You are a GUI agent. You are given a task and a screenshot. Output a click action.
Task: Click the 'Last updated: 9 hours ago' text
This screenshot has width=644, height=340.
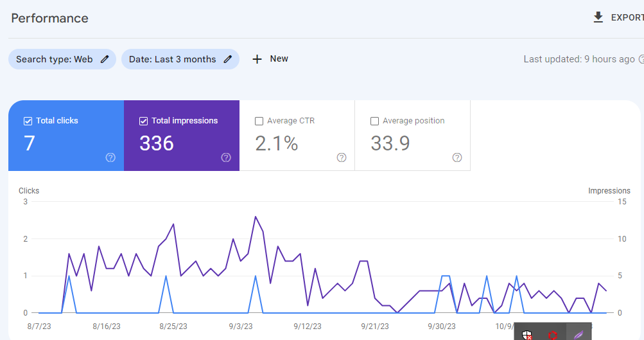coord(579,59)
